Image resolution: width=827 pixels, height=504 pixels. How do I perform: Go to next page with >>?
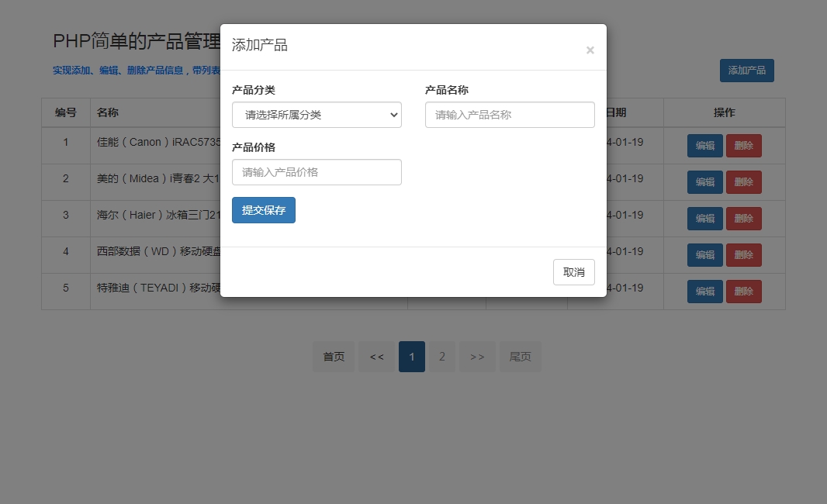(477, 357)
